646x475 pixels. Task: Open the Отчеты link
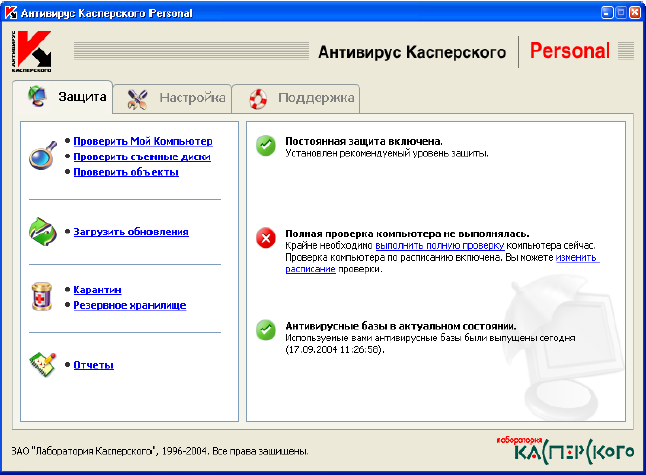click(x=94, y=365)
